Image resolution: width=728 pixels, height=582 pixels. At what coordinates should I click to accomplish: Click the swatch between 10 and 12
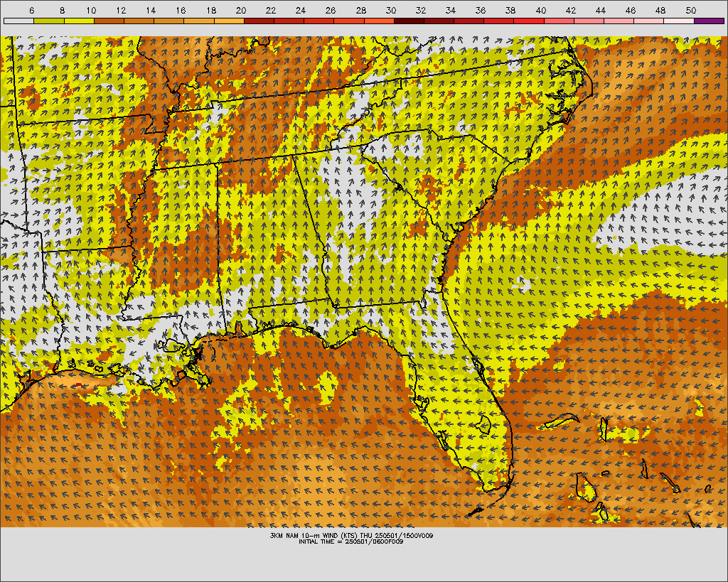pyautogui.click(x=109, y=21)
